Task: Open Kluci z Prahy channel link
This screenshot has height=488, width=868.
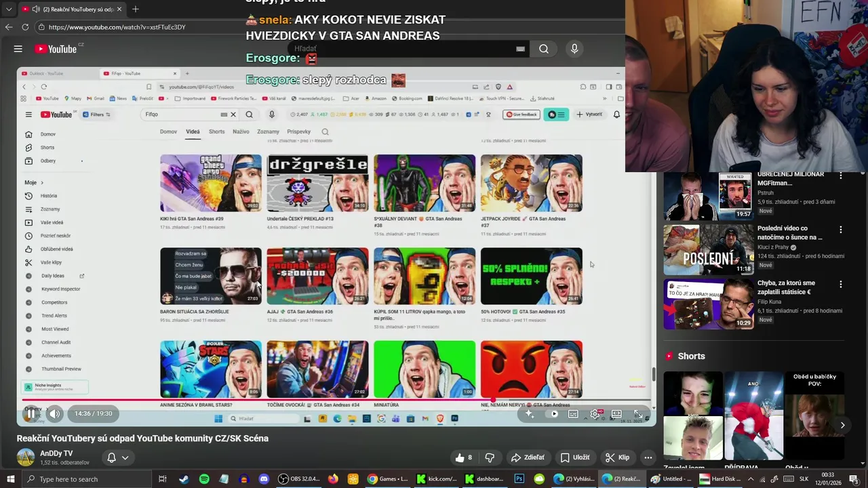Action: coord(774,247)
